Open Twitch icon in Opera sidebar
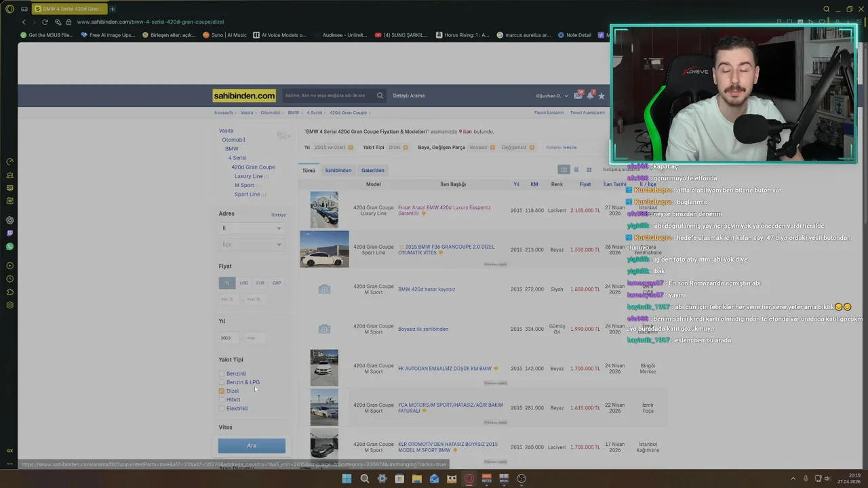Viewport: 868px width, 488px height. (9, 233)
